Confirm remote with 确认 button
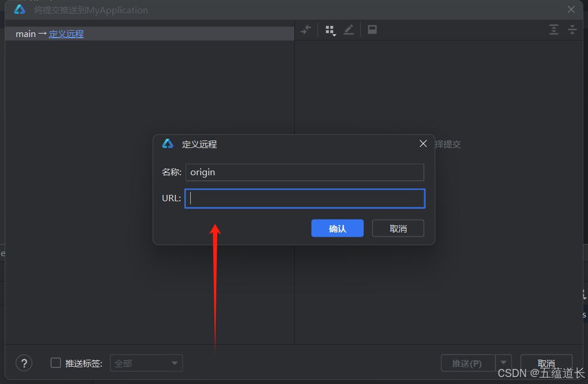The width and height of the screenshot is (588, 384). point(337,228)
